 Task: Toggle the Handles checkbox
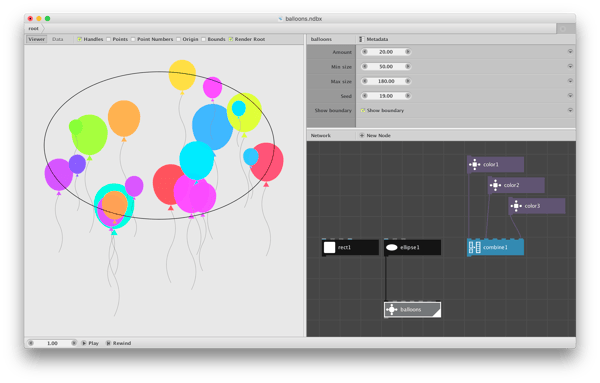click(x=80, y=39)
